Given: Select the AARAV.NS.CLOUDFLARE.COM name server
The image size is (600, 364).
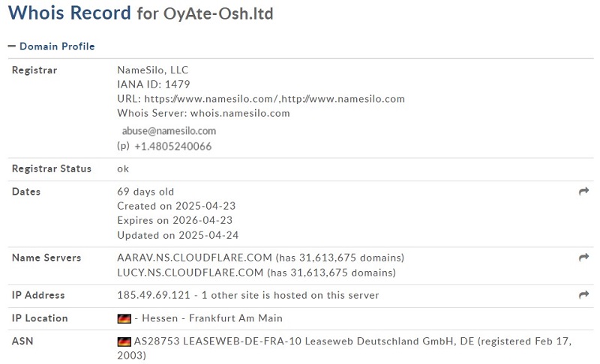Looking at the screenshot, I should point(194,258).
